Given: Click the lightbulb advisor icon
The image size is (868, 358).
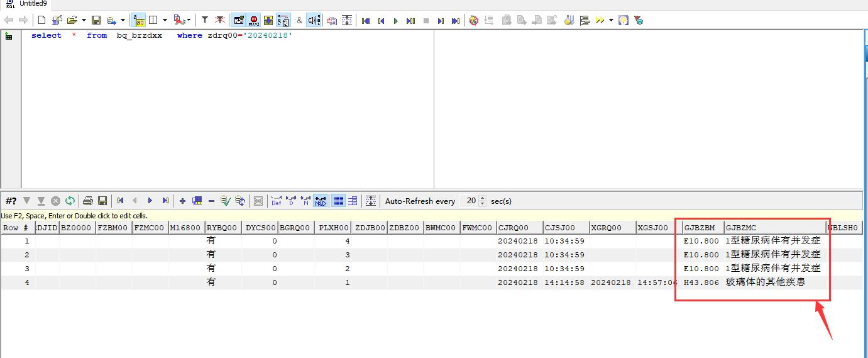Looking at the screenshot, I should point(623,20).
